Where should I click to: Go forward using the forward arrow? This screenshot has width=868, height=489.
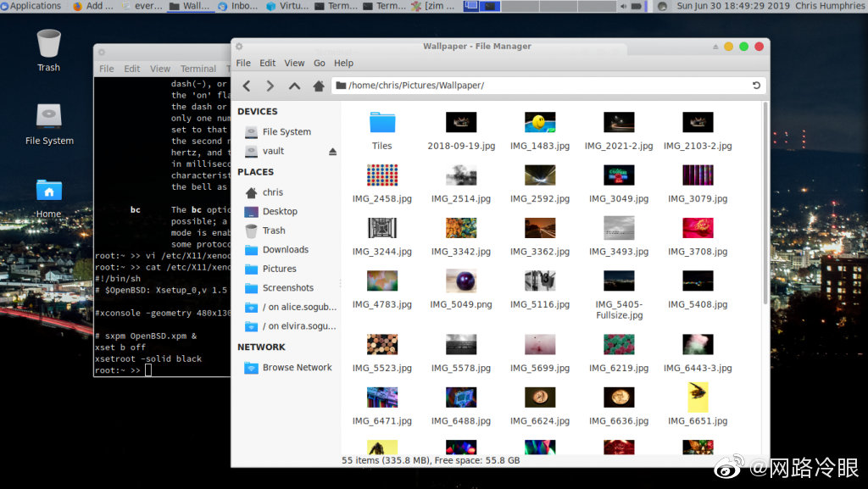[270, 86]
